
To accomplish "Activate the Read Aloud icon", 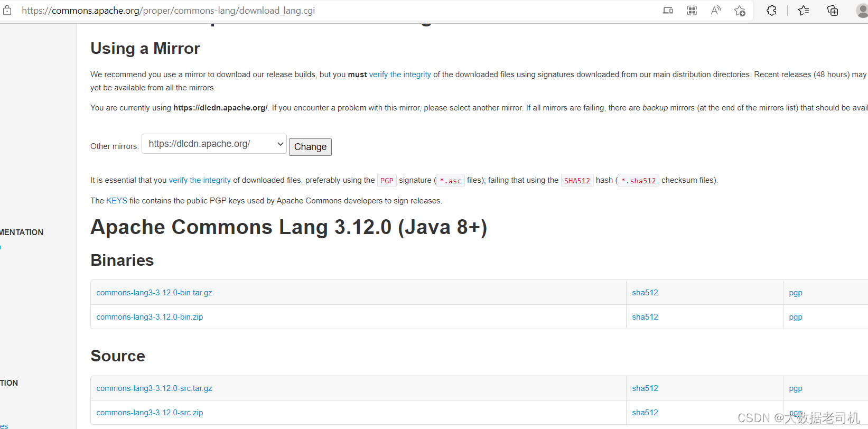I will click(x=716, y=11).
